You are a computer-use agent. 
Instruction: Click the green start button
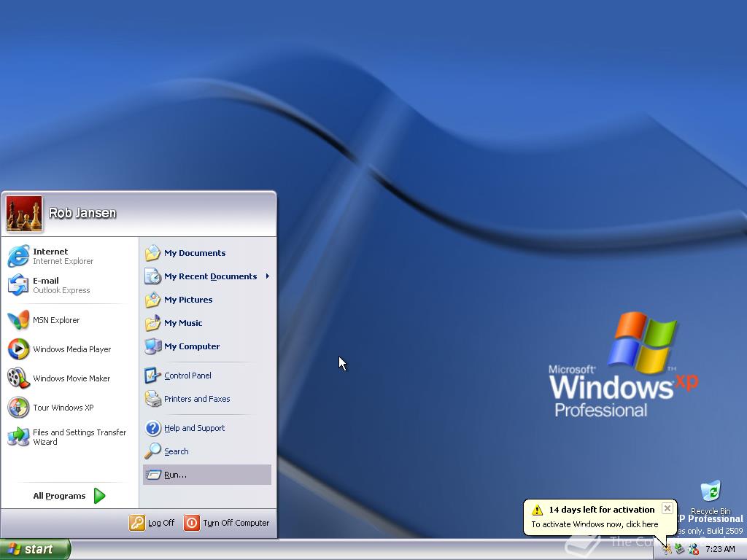click(x=35, y=549)
